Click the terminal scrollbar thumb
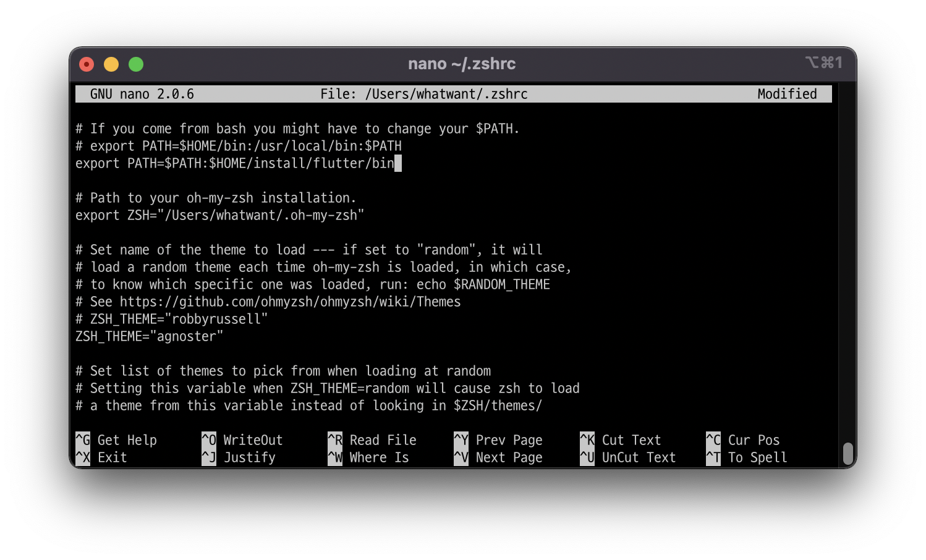The width and height of the screenshot is (926, 560). click(848, 454)
